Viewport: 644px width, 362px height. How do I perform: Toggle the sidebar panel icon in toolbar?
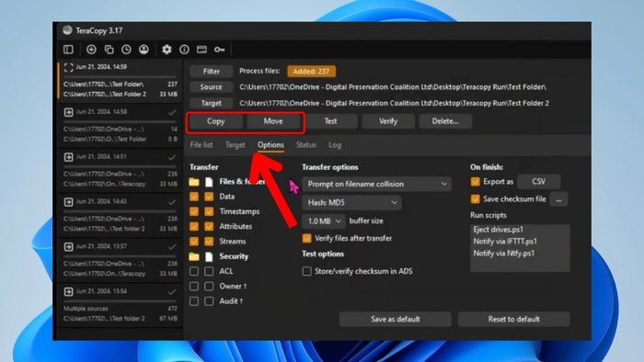coord(68,50)
